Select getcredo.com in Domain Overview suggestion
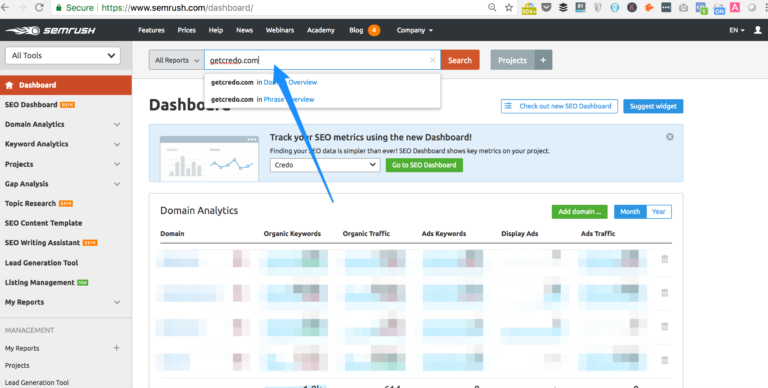This screenshot has height=388, width=768. pyautogui.click(x=264, y=82)
